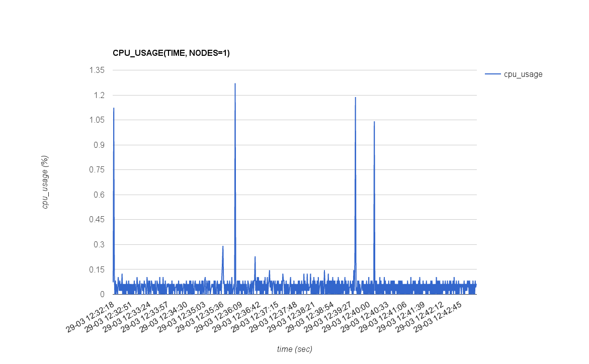Click the x-axis title time (sec)
589x364 pixels.
click(x=294, y=349)
